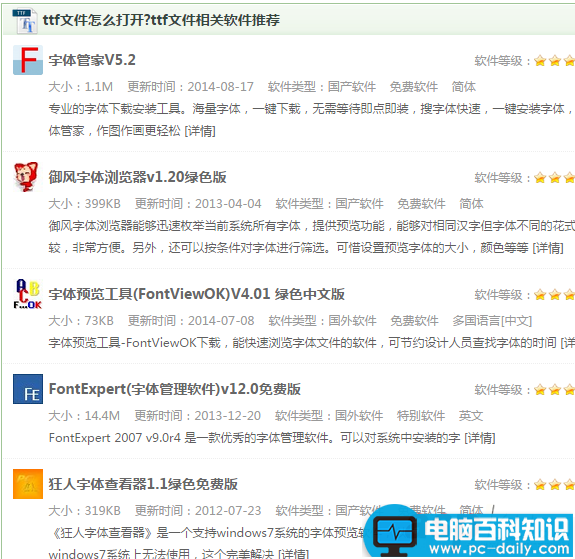Click the FontViewOK ABC icon
Screen dimensions: 575x559
pos(28,294)
